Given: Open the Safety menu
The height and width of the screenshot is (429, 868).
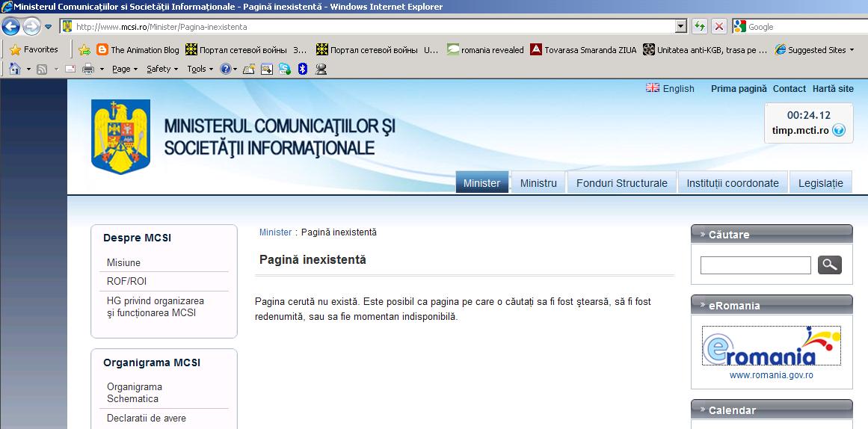Looking at the screenshot, I should coord(162,70).
